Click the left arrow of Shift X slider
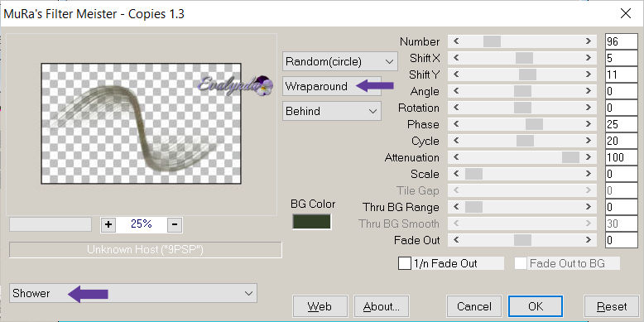Viewport: 644px width, 322px height. click(456, 58)
